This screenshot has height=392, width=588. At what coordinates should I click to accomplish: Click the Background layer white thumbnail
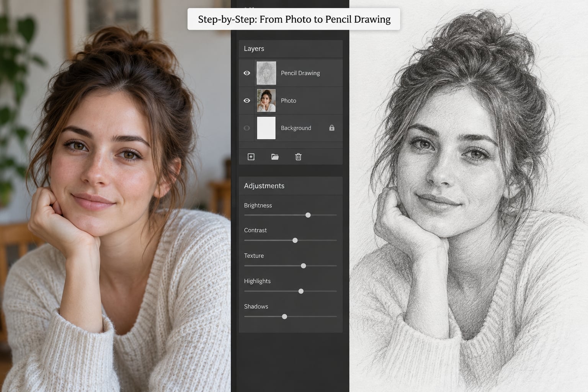point(266,128)
